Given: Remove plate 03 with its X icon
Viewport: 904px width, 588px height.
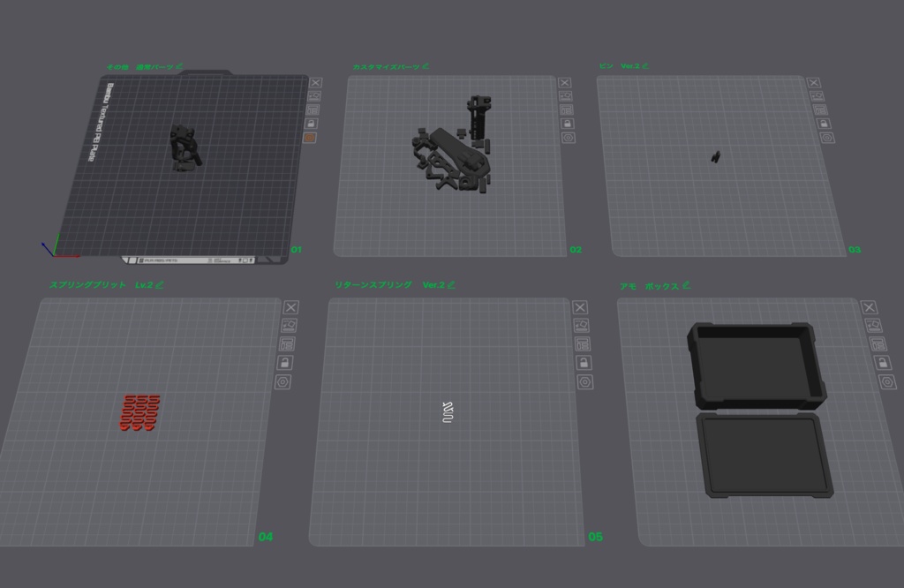Looking at the screenshot, I should 813,82.
